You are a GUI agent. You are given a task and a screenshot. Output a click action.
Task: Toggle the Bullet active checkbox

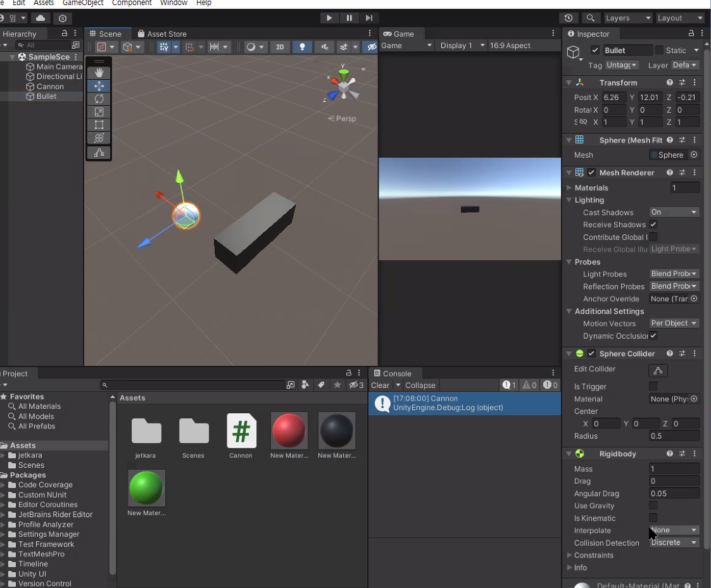click(595, 51)
